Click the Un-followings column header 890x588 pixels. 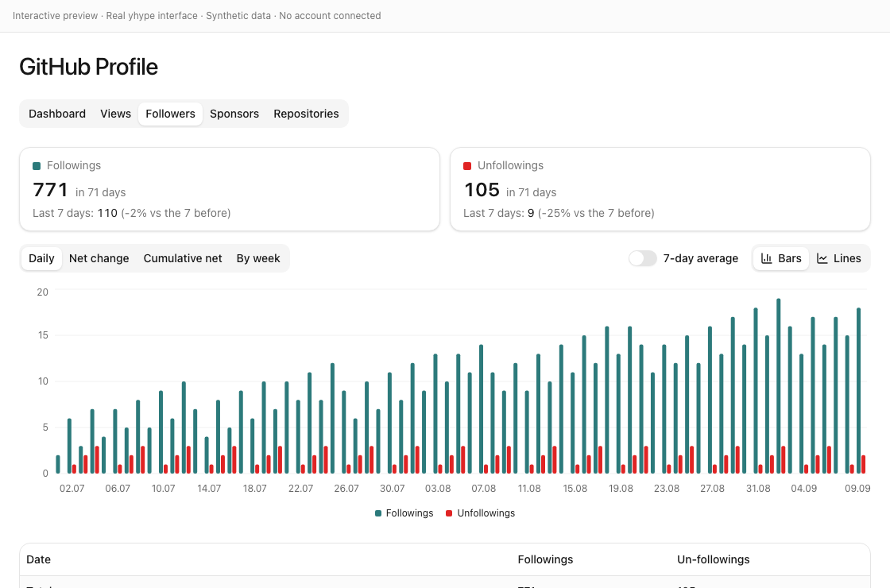coord(714,559)
